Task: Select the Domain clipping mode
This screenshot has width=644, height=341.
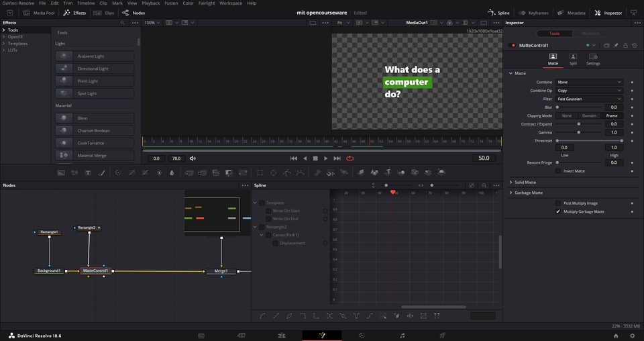Action: point(589,116)
